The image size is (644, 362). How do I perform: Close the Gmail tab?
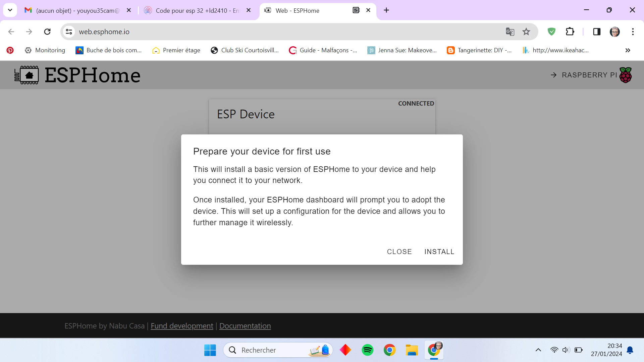point(129,10)
